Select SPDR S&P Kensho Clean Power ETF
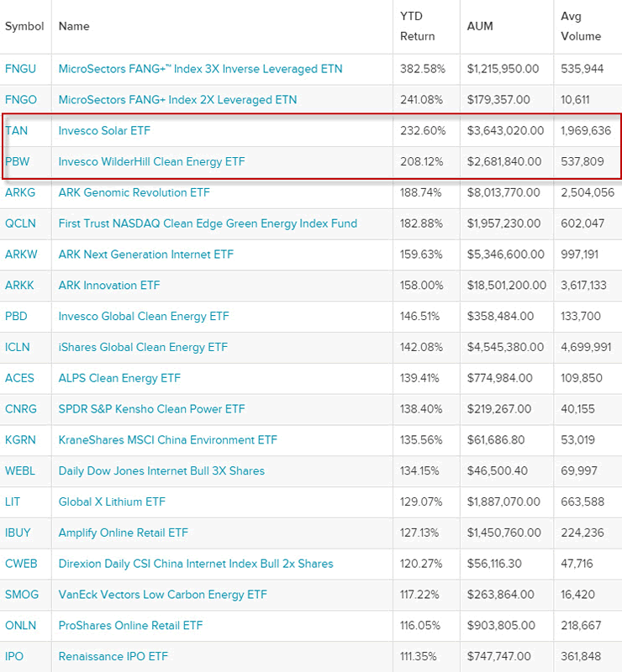 pyautogui.click(x=151, y=409)
